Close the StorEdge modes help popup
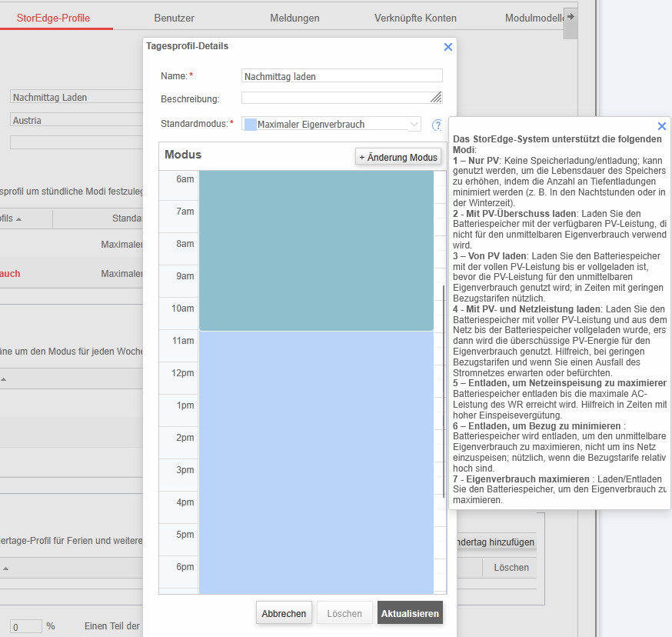Image resolution: width=672 pixels, height=637 pixels. tap(662, 126)
